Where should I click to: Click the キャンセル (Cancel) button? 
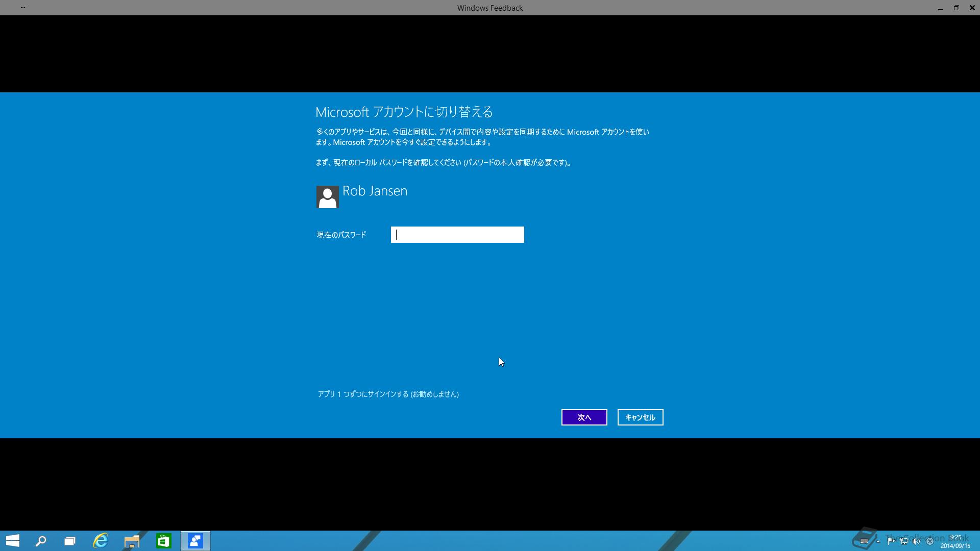tap(641, 417)
